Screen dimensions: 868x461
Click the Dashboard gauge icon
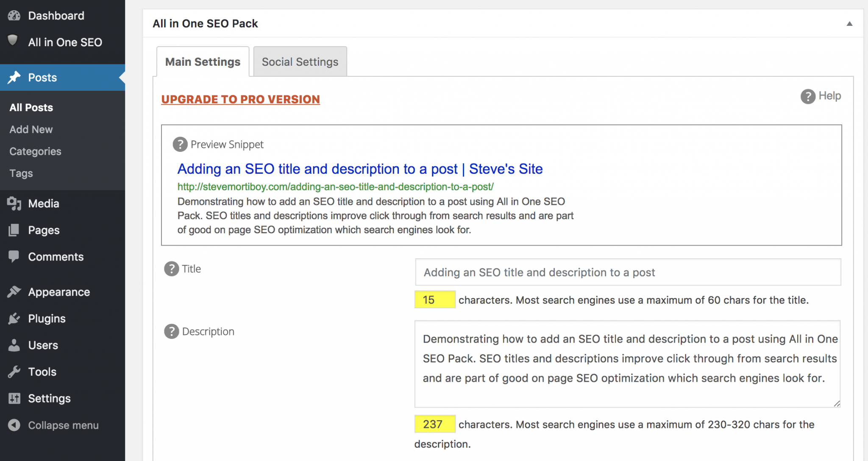14,15
